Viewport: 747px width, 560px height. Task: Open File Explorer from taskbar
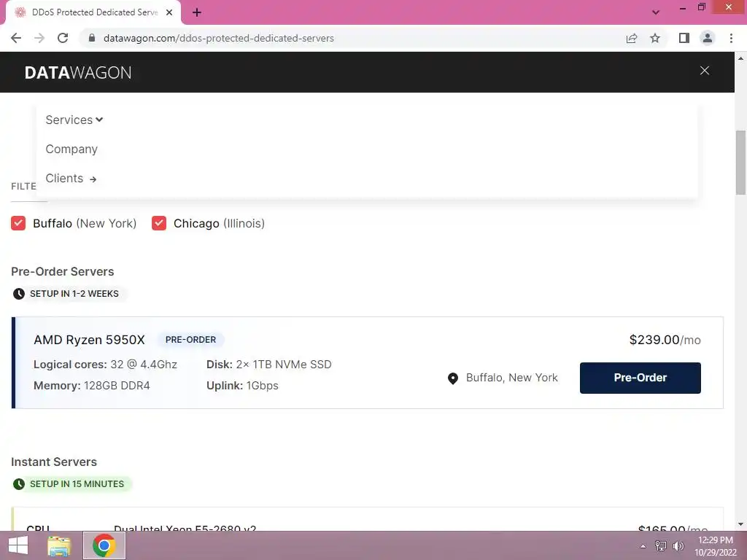click(x=59, y=545)
